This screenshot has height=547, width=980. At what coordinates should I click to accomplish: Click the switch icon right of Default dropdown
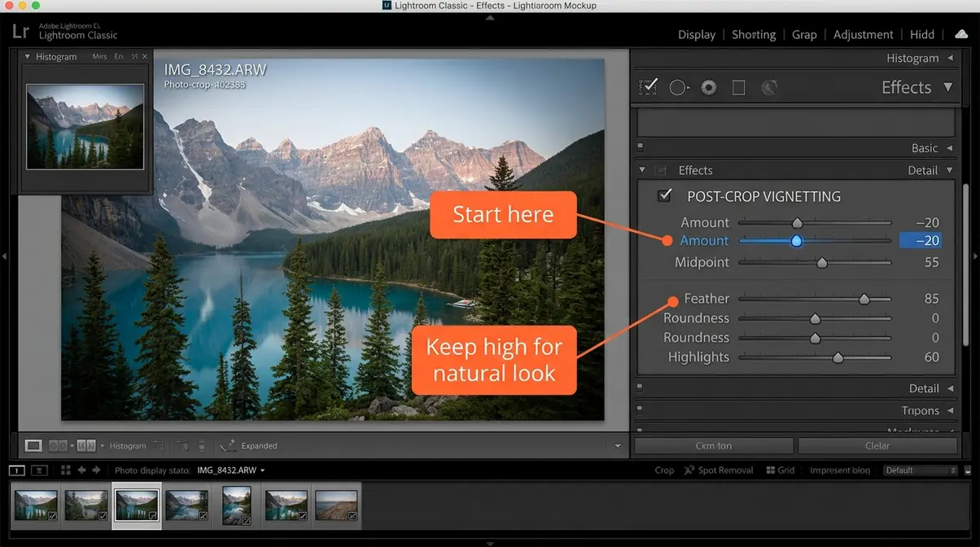point(966,470)
